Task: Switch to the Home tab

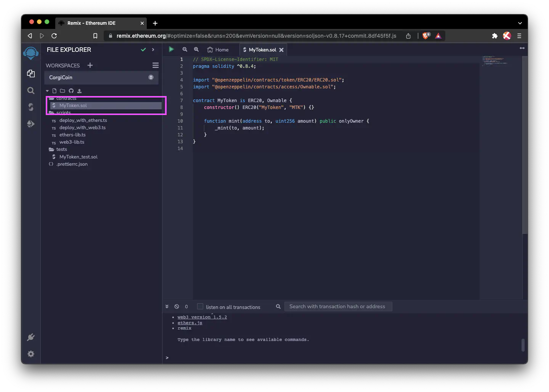Action: point(218,50)
